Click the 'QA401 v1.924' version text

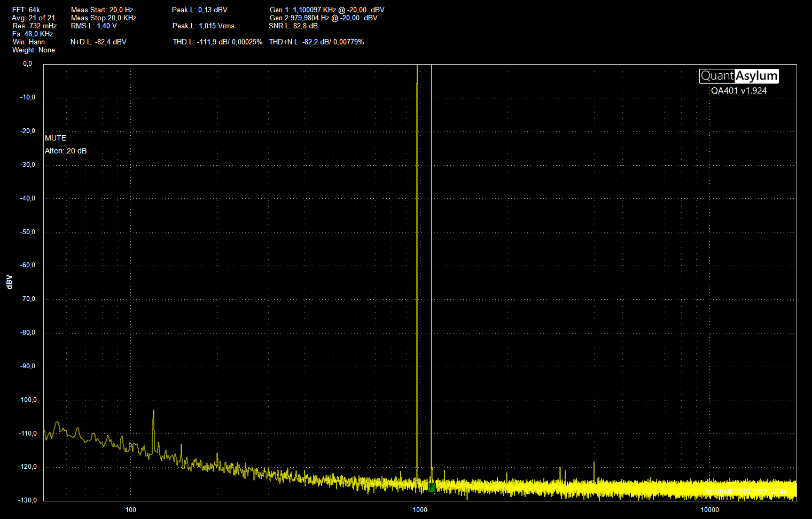point(739,91)
